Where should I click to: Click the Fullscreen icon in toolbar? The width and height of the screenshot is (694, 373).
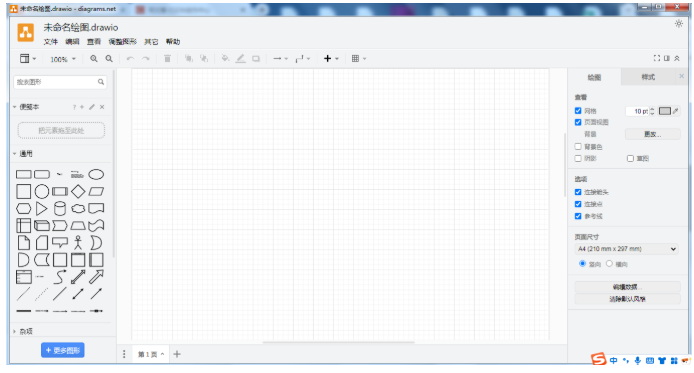click(657, 58)
